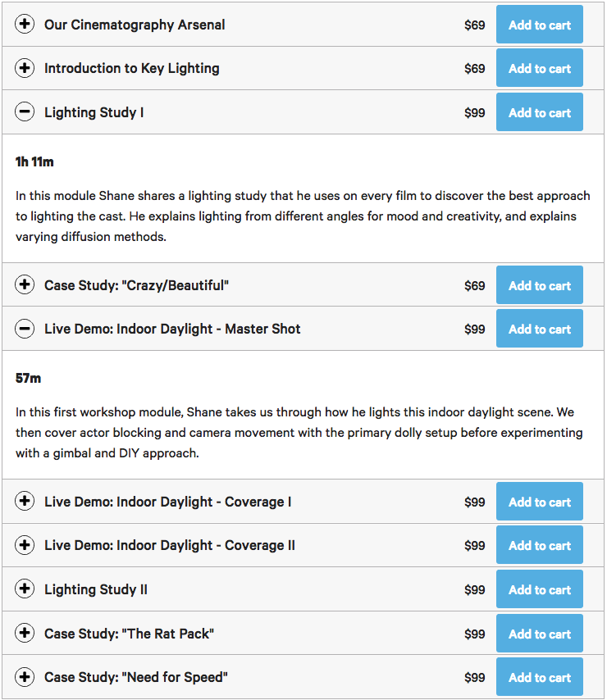This screenshot has height=700, width=607.
Task: Add Our Cinematography Arsenal to cart
Action: pos(539,25)
